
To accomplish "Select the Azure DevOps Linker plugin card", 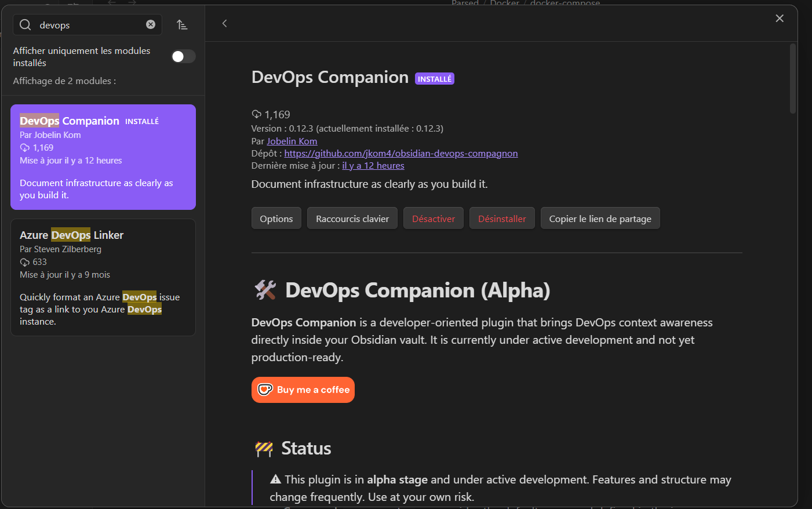I will pyautogui.click(x=103, y=277).
